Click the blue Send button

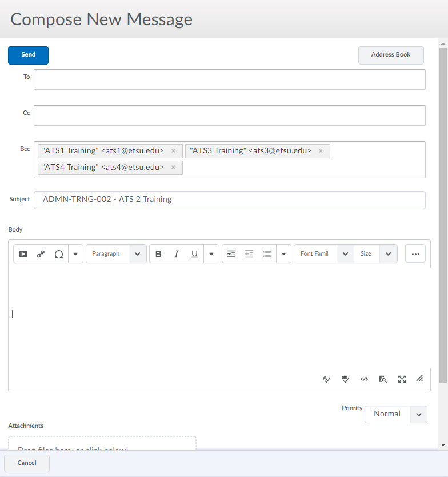pyautogui.click(x=28, y=55)
